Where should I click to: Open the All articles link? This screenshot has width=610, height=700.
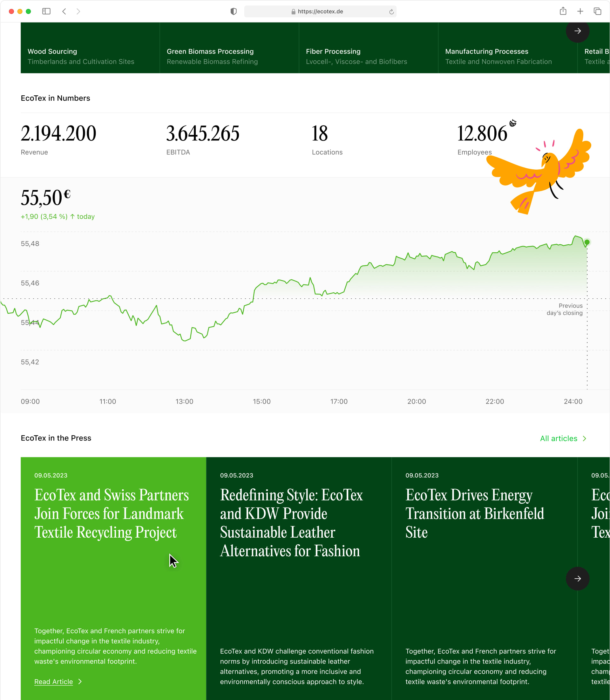559,438
